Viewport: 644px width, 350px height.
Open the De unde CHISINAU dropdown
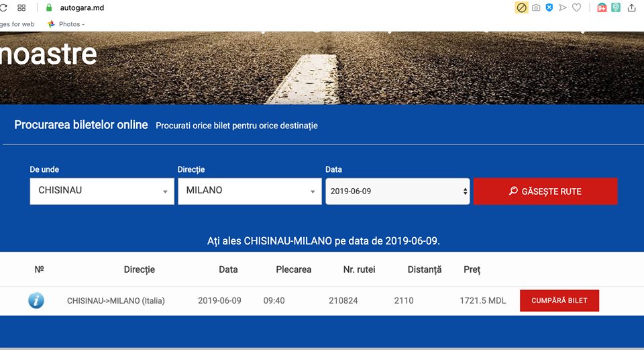point(102,191)
